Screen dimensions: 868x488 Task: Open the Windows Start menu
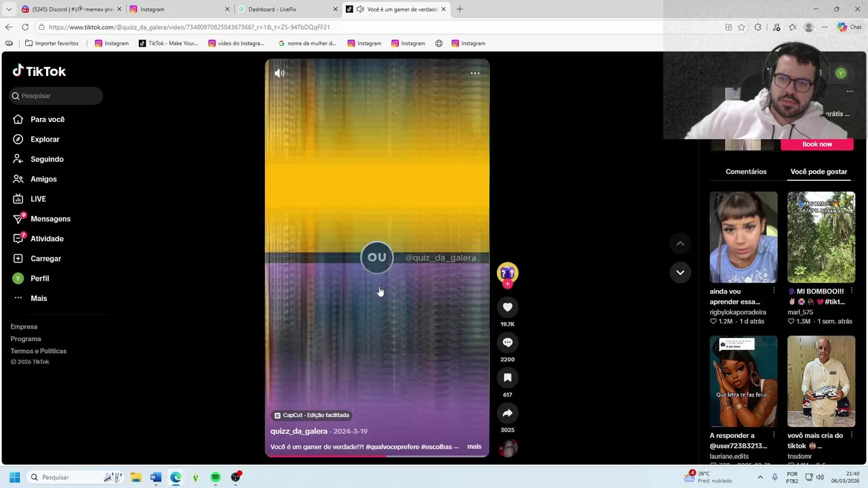(x=14, y=477)
